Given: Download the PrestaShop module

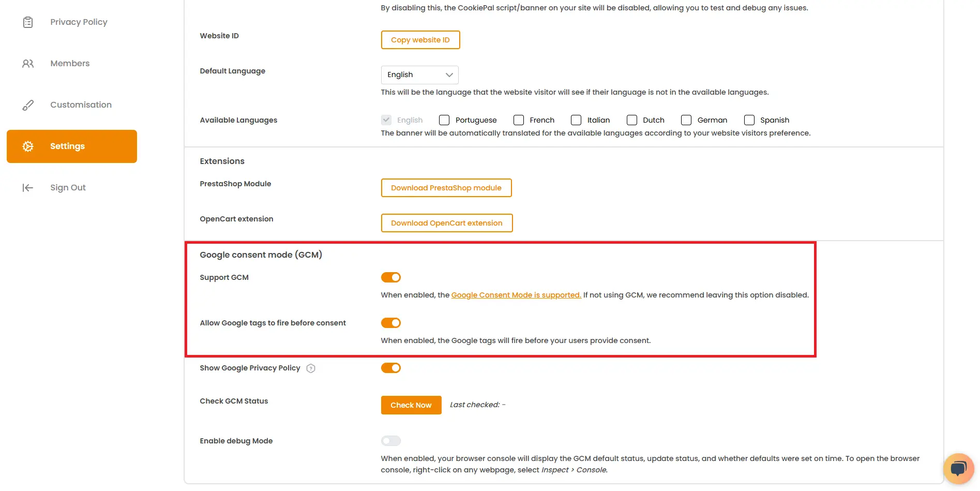Looking at the screenshot, I should [446, 187].
